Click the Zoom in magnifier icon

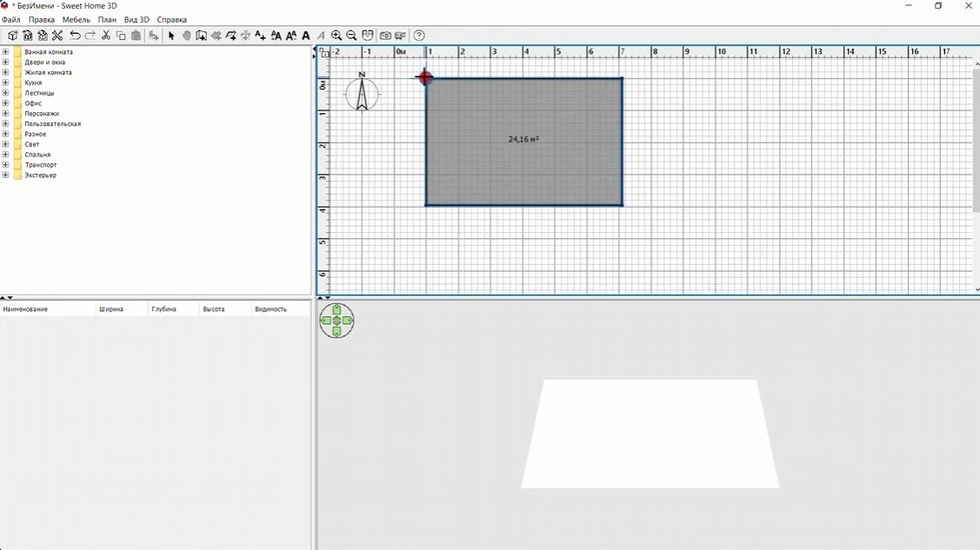coord(337,36)
